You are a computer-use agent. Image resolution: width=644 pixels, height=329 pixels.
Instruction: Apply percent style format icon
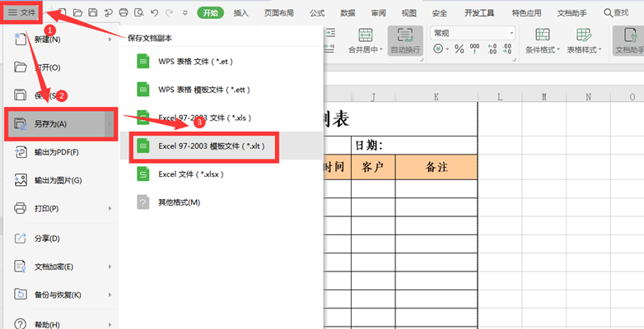click(460, 49)
